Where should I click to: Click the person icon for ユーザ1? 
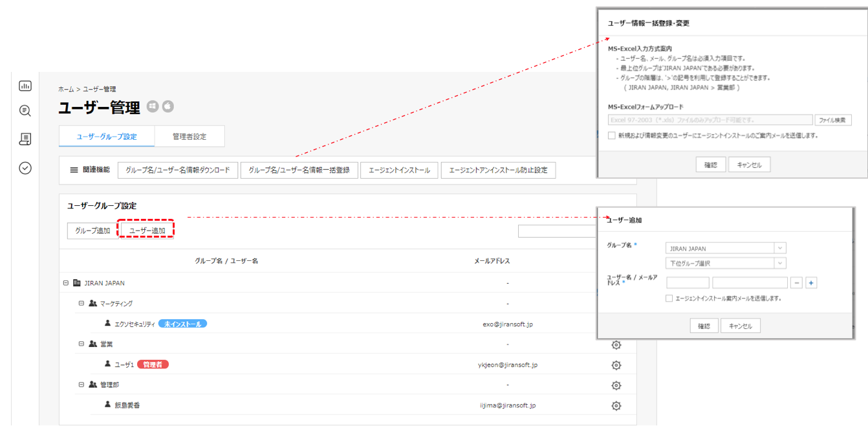point(108,364)
